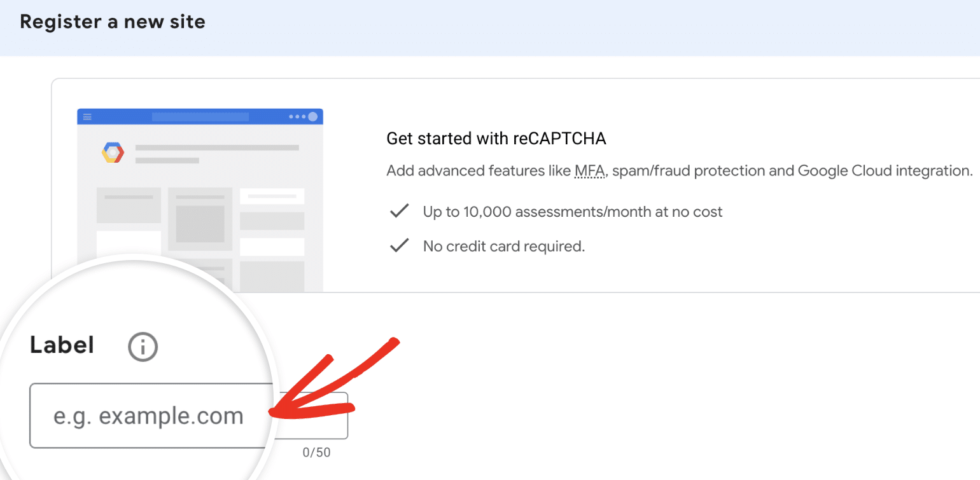Click the underlined MFA abbreviation

(589, 171)
